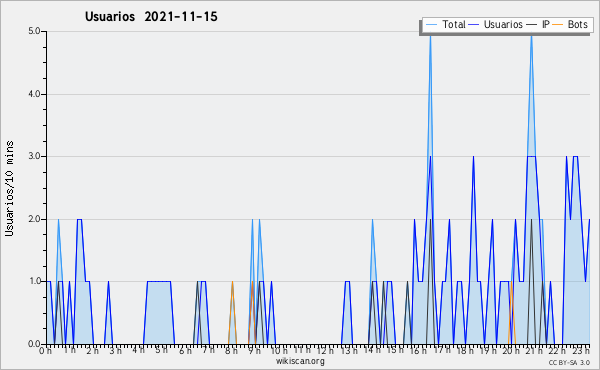Click the Usuarios/10 mins y-axis label
Viewport: 600px width, 370px height.
tap(9, 188)
